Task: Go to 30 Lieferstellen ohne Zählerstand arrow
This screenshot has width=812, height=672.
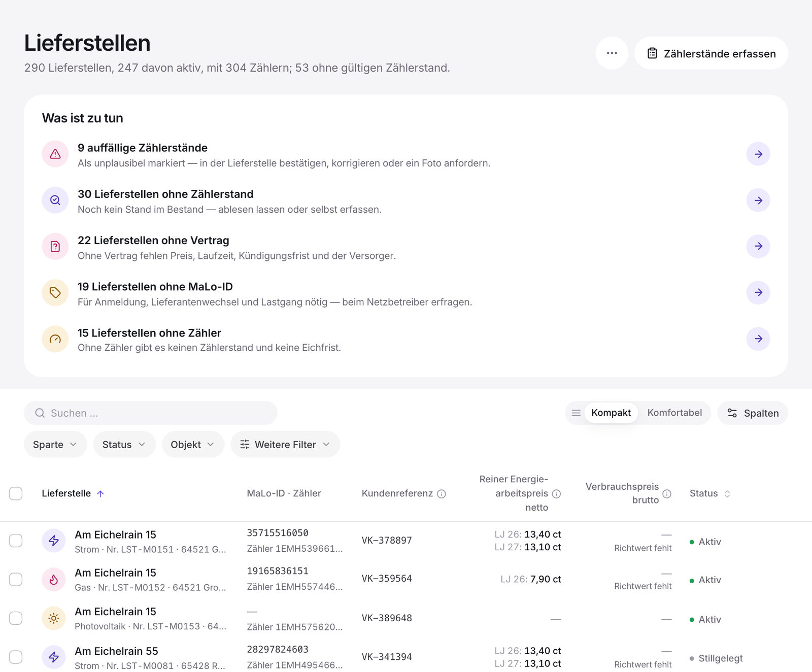Action: pyautogui.click(x=758, y=200)
